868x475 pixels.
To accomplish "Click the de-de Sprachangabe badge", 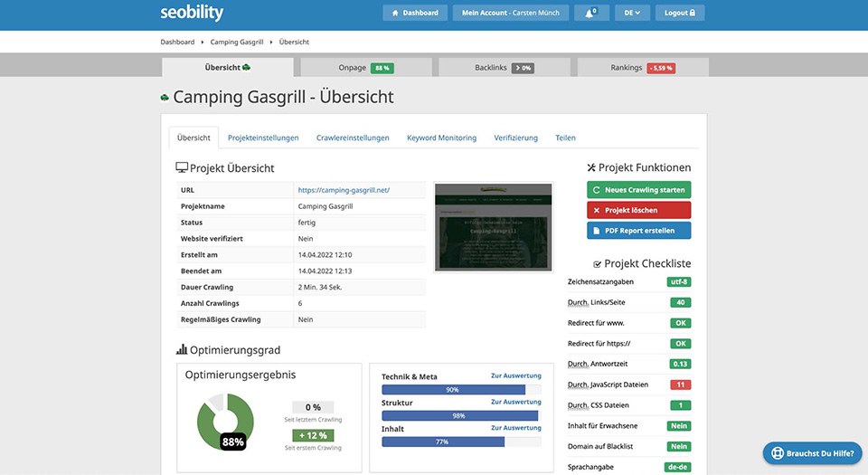I will click(x=677, y=467).
